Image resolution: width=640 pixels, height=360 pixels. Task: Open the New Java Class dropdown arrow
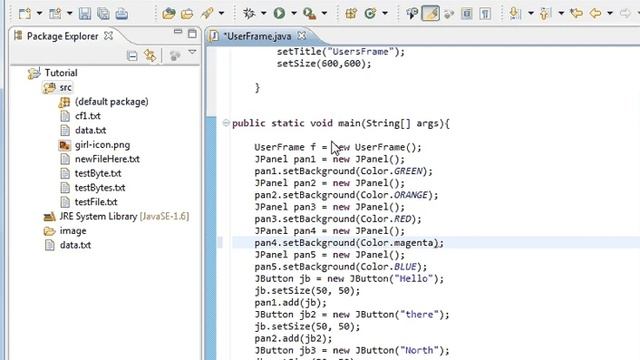click(385, 13)
